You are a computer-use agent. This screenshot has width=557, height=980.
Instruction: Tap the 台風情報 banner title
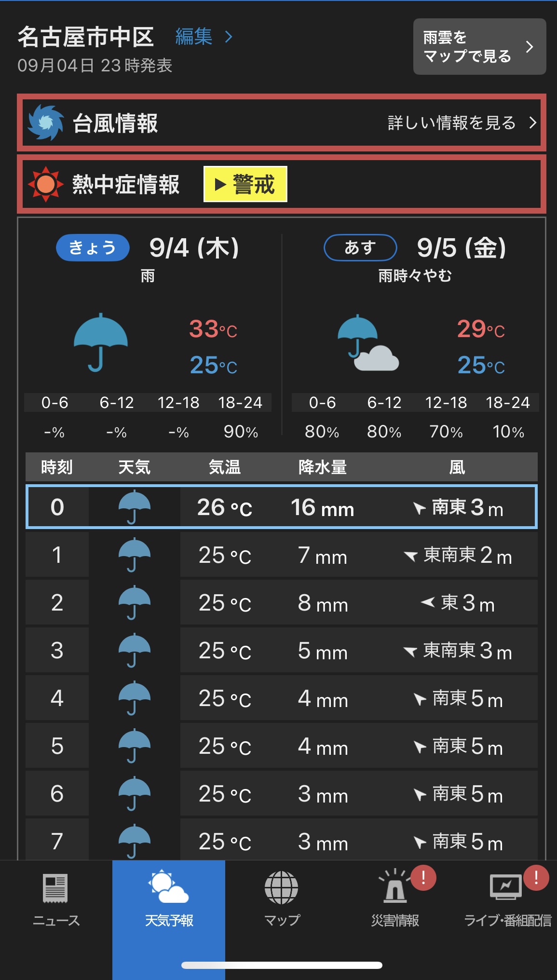point(115,123)
